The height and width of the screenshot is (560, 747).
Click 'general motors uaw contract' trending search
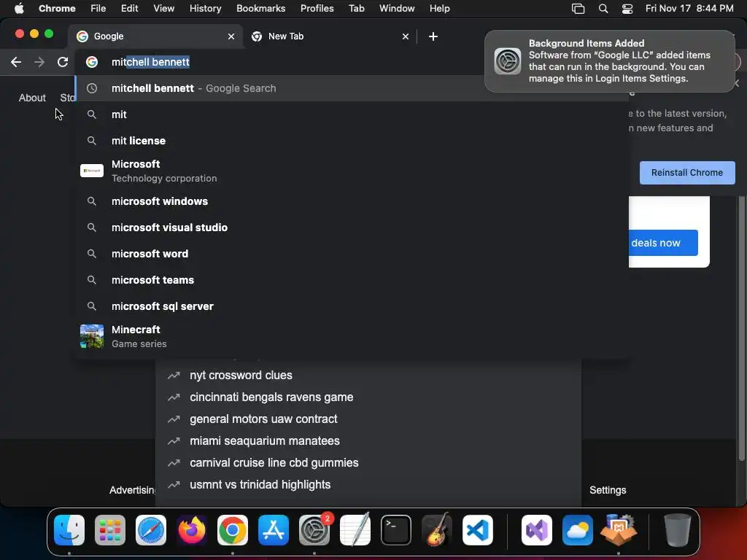pos(368,419)
